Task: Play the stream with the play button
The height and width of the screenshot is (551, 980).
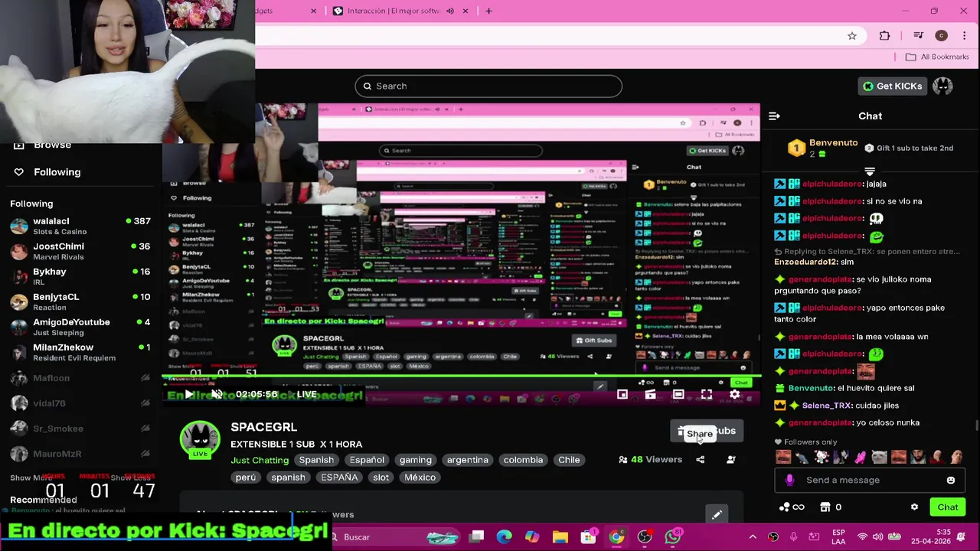Action: [x=188, y=394]
